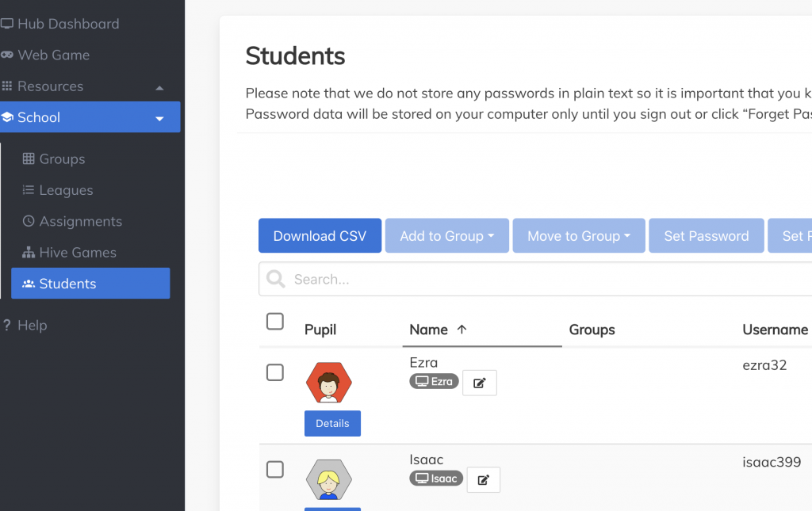
Task: Click the grey Ezra display name badge
Action: 434,382
